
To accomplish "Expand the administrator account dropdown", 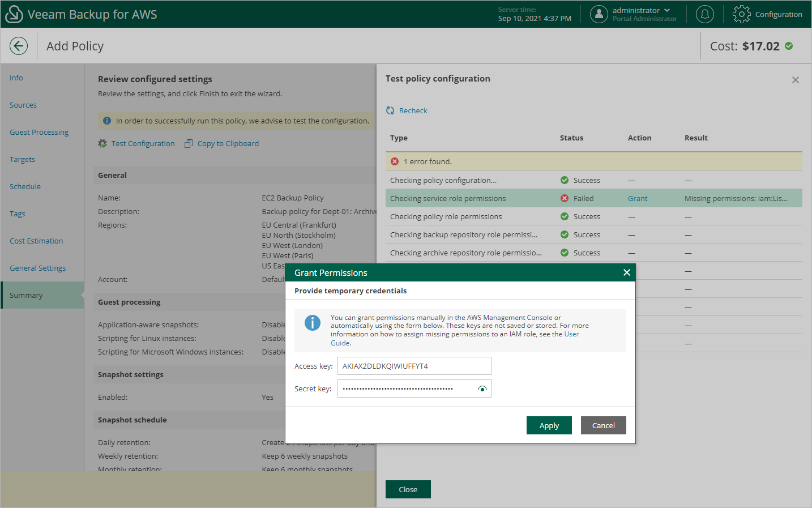I will click(667, 10).
